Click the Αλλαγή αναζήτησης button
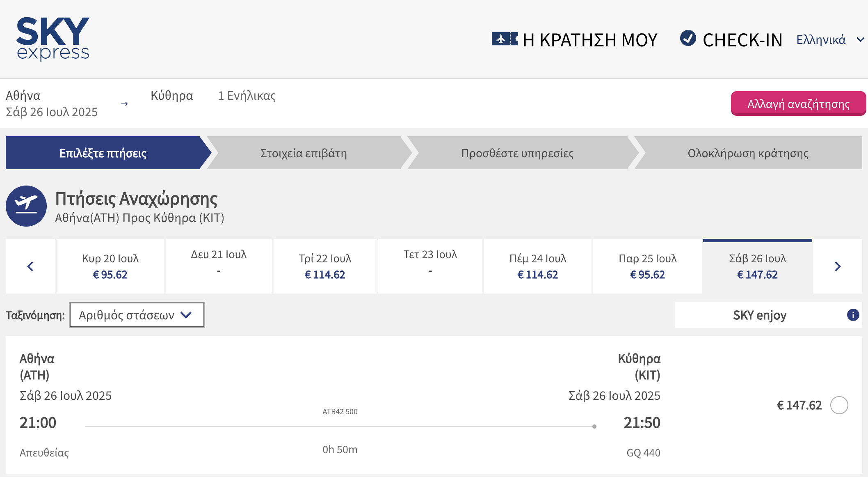The image size is (868, 477). [798, 103]
